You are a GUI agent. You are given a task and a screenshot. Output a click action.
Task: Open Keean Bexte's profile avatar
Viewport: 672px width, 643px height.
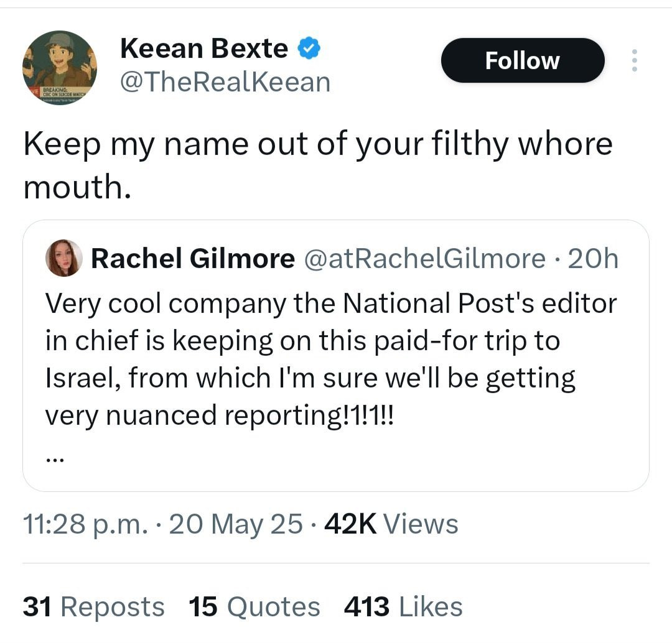coord(59,67)
